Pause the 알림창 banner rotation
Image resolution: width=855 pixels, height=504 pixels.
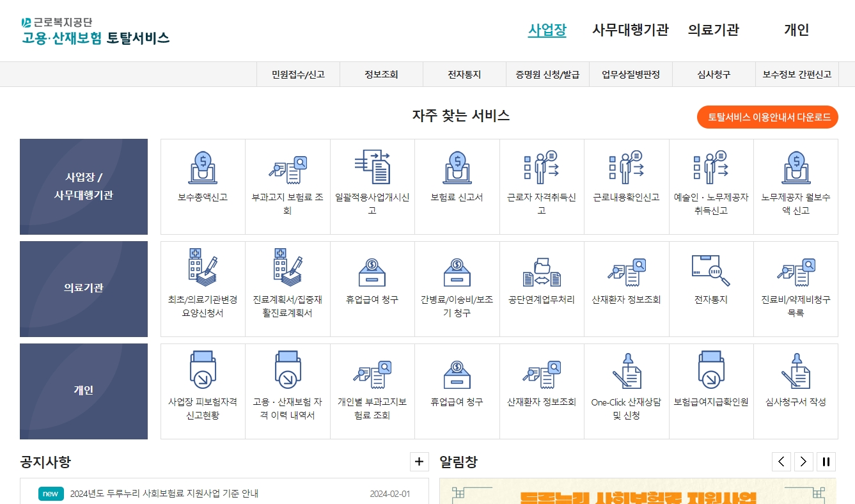tap(826, 461)
